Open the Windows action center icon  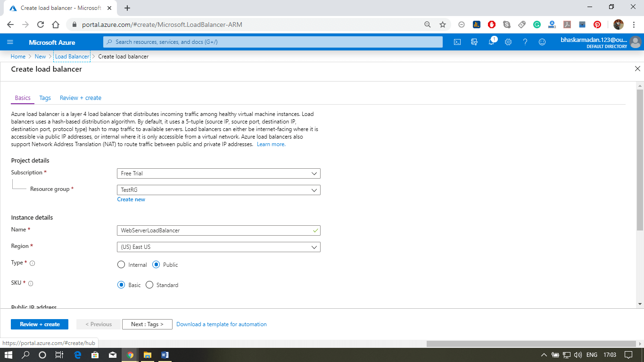(628, 355)
